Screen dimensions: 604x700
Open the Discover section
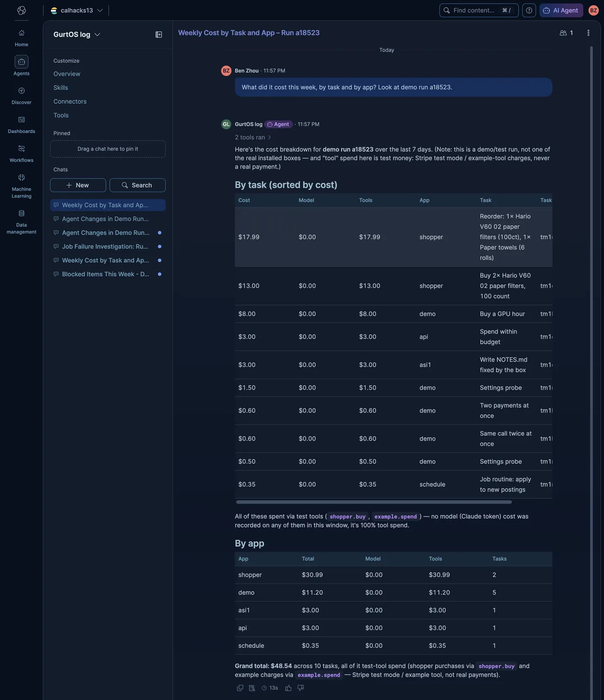[21, 96]
